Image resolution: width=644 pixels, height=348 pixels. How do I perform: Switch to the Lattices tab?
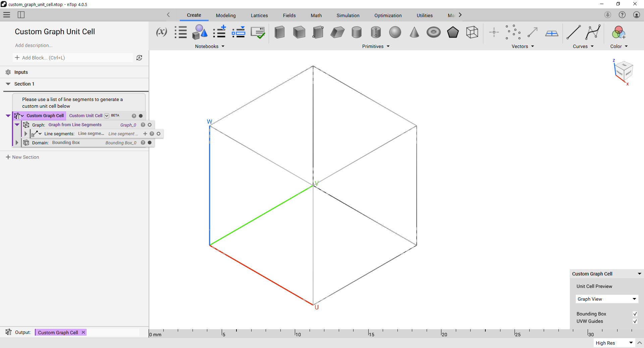click(259, 15)
